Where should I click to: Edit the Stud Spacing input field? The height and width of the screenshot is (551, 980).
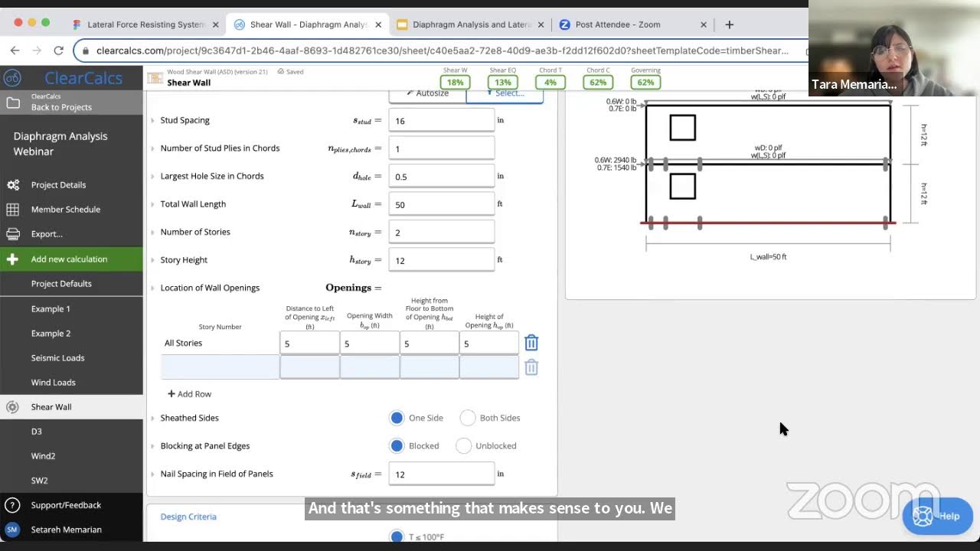pyautogui.click(x=442, y=120)
